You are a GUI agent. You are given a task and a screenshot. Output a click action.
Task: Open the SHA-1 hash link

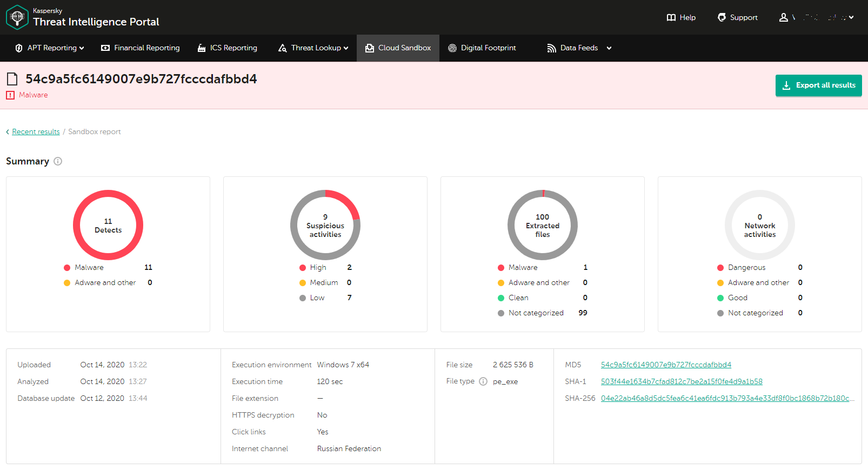(x=682, y=382)
